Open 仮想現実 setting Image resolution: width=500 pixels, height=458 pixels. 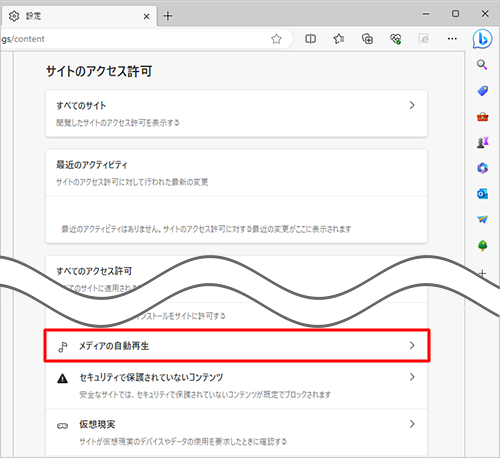point(236,432)
